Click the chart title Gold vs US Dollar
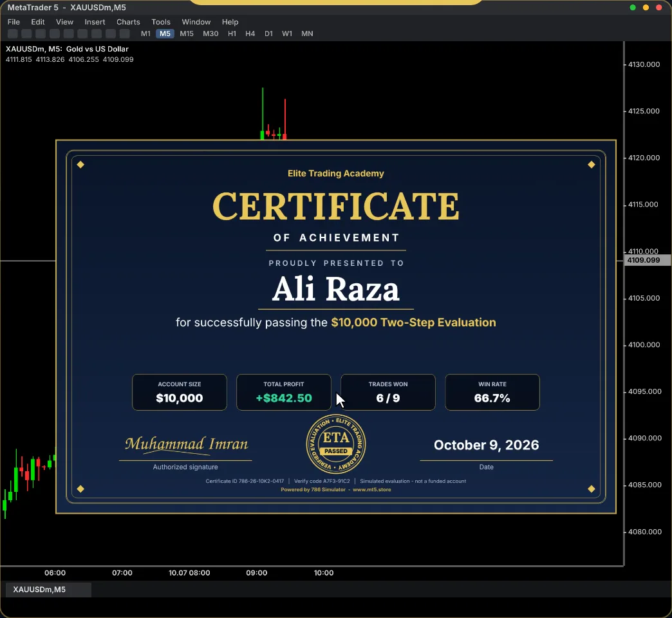Image resolution: width=672 pixels, height=618 pixels. 97,49
